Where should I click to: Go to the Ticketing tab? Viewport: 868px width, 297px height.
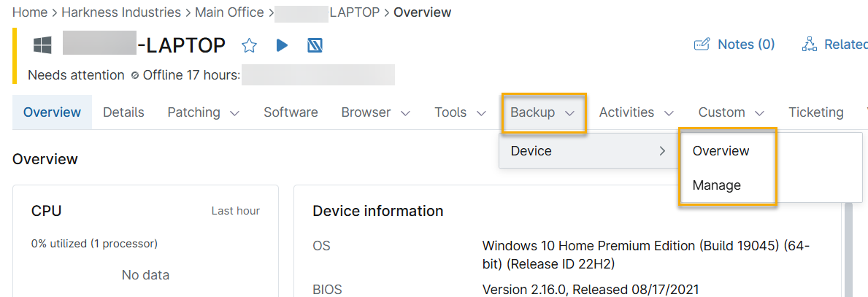tap(815, 112)
